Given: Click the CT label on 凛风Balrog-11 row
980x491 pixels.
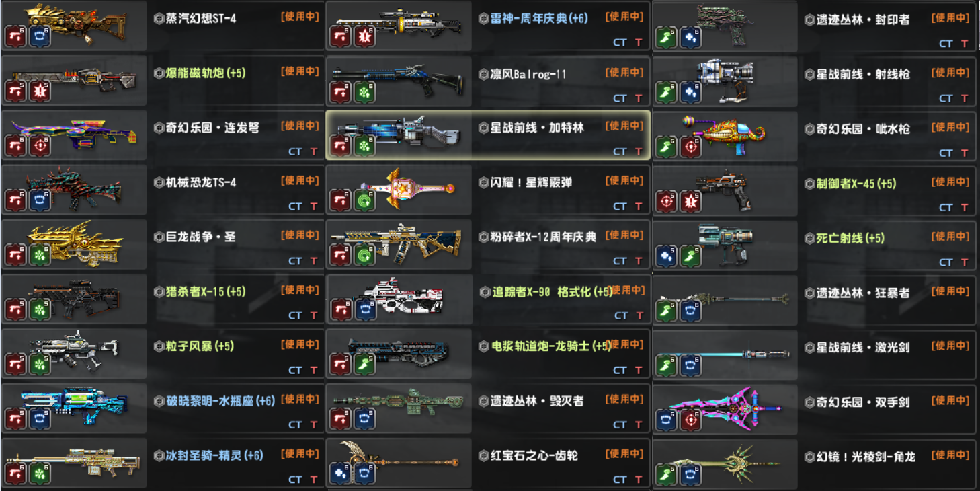Looking at the screenshot, I should pyautogui.click(x=620, y=98).
